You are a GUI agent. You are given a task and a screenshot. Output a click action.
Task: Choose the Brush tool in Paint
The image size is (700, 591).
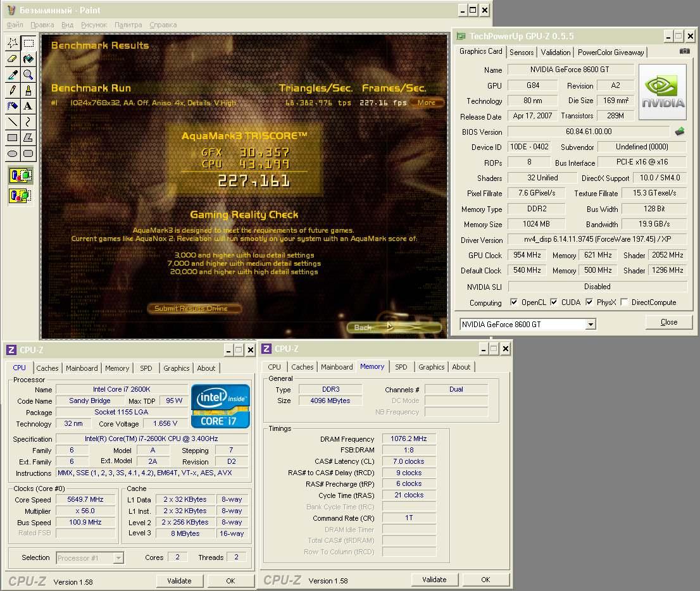[28, 90]
